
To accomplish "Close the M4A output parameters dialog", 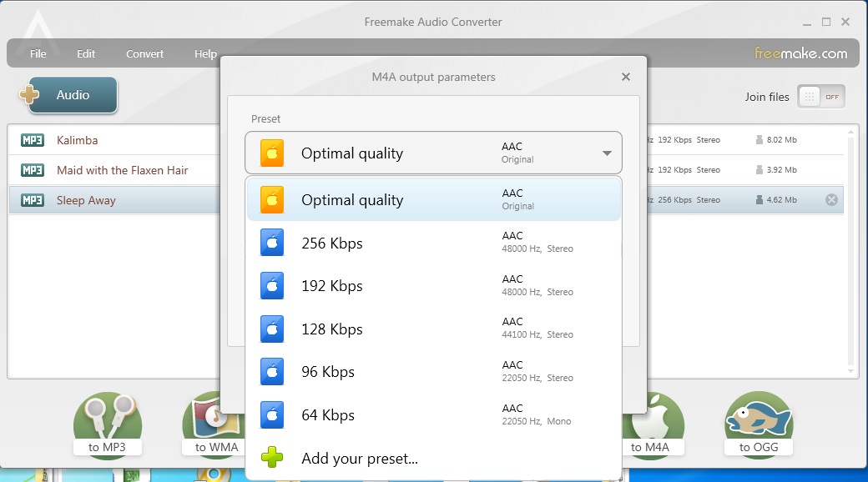I will pos(625,77).
